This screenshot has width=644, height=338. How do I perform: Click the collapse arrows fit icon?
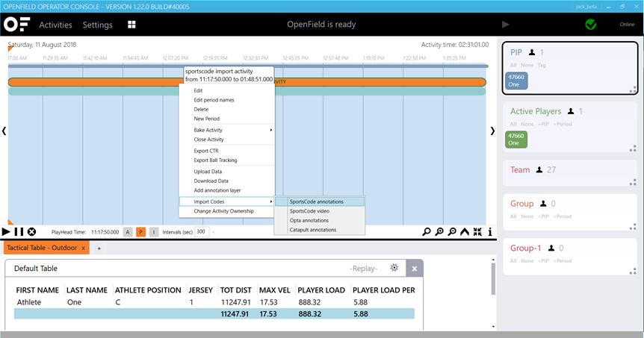[x=477, y=232]
